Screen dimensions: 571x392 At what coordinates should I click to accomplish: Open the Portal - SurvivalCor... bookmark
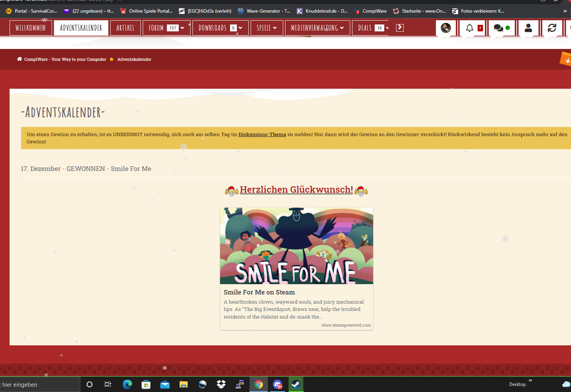point(31,11)
